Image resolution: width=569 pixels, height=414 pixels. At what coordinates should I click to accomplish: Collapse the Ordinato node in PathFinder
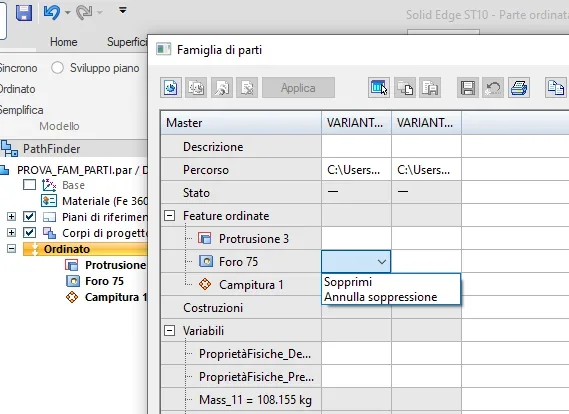pos(12,249)
